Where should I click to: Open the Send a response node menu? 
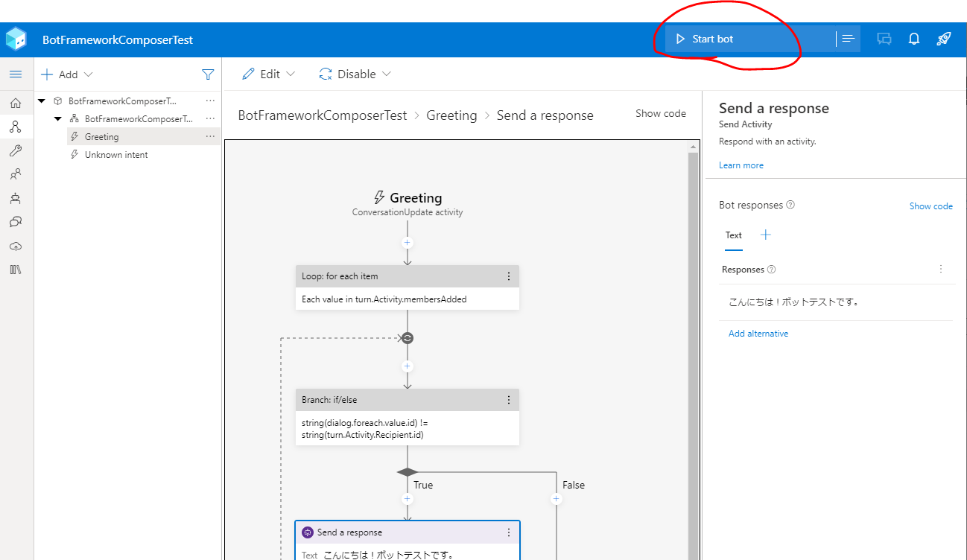coord(509,532)
